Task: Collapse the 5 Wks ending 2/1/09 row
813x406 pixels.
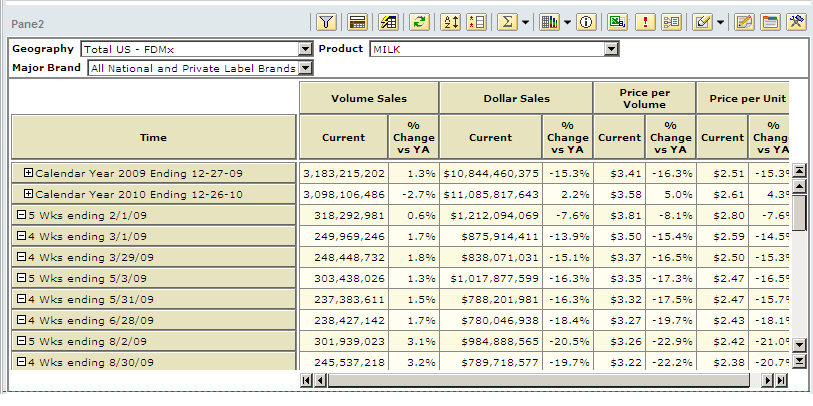Action: tap(21, 213)
